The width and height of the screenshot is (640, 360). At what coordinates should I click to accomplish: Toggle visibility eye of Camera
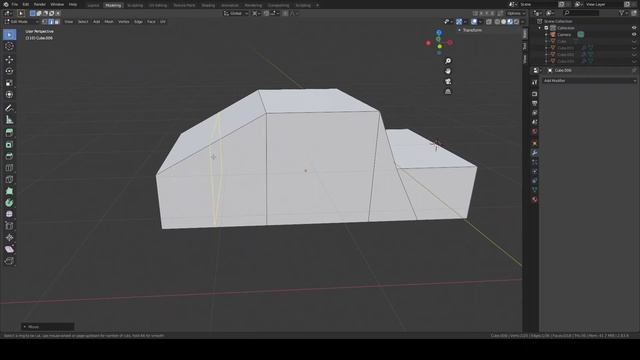634,35
